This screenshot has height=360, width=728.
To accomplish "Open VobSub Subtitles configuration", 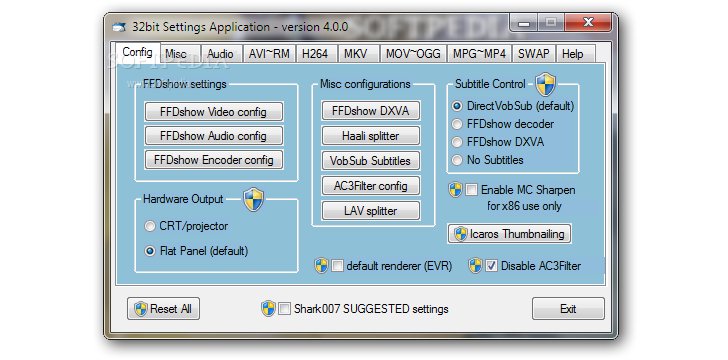I will (x=370, y=161).
